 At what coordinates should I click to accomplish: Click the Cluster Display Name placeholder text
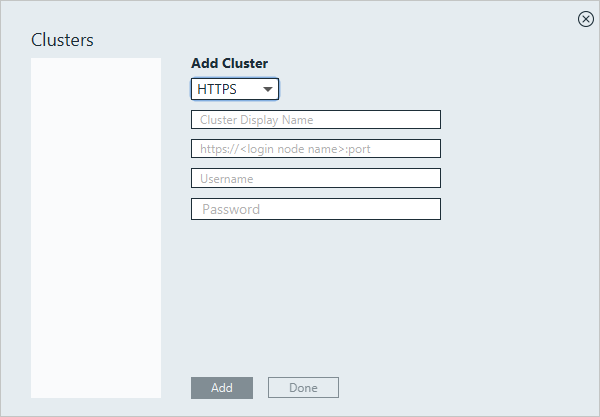pyautogui.click(x=257, y=120)
